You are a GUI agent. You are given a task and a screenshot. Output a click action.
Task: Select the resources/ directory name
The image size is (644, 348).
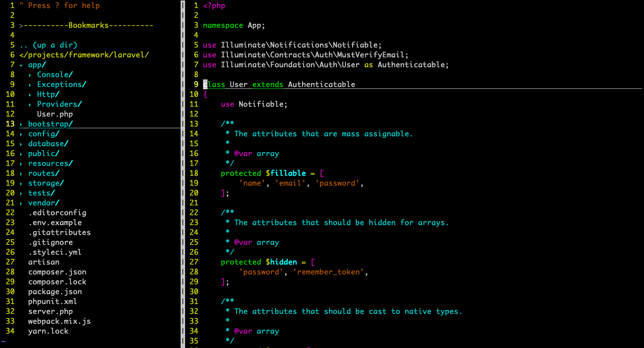(x=51, y=163)
